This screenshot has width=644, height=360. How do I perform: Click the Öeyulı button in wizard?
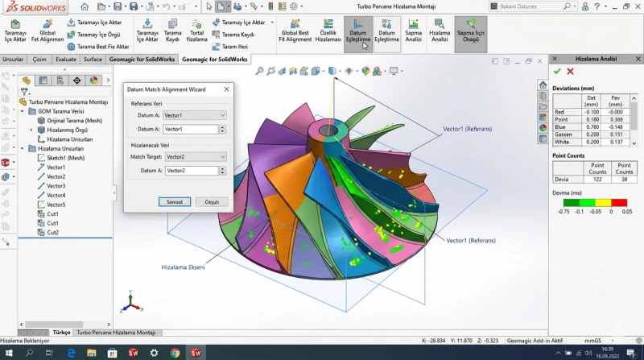(x=212, y=202)
